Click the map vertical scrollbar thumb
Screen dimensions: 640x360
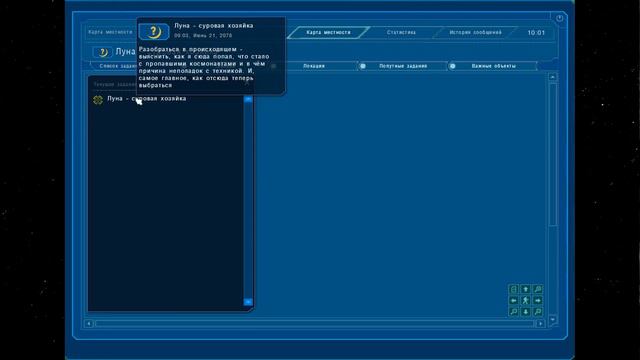click(x=553, y=154)
